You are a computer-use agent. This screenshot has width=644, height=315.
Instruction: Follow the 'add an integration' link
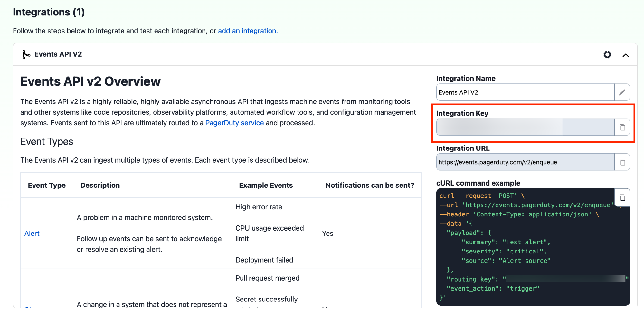coord(248,31)
